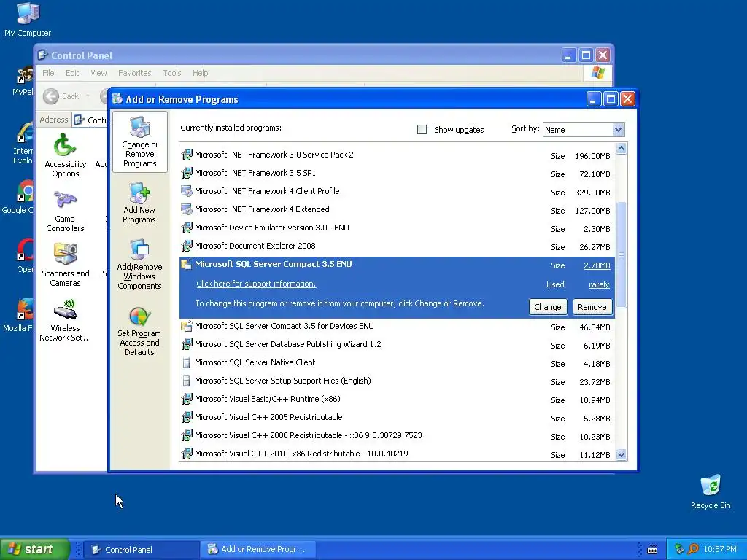Screen dimensions: 747x560
Task: Open Tools menu in Control Panel window
Action: [x=172, y=73]
